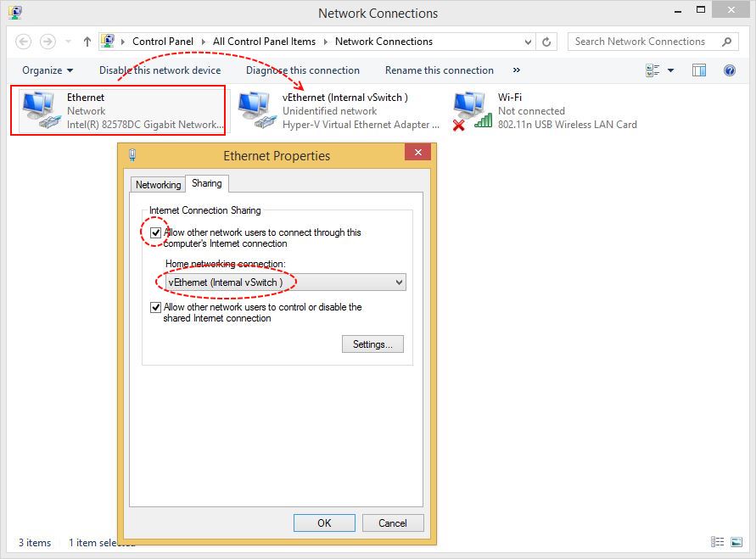Viewport: 756px width, 559px height.
Task: Expand chevron after Control Panel breadcrumb
Action: (x=203, y=42)
